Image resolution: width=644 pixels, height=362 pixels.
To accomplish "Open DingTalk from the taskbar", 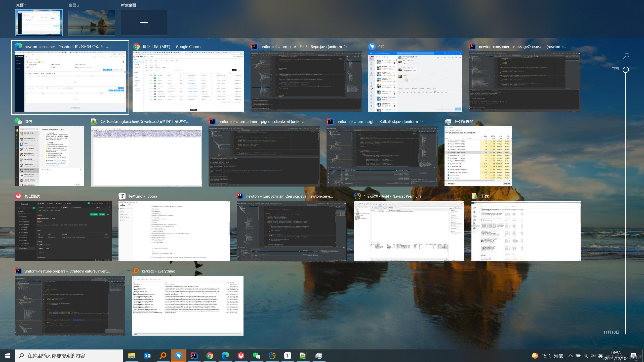I will tap(179, 356).
